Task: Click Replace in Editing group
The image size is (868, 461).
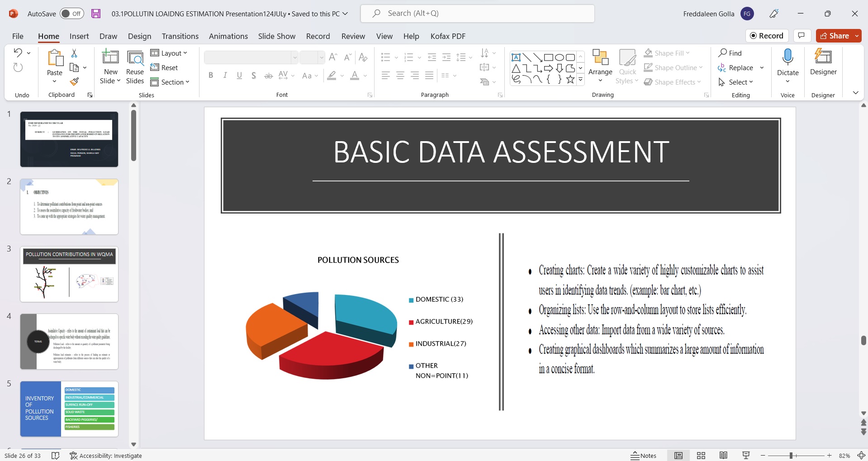Action: (x=735, y=67)
